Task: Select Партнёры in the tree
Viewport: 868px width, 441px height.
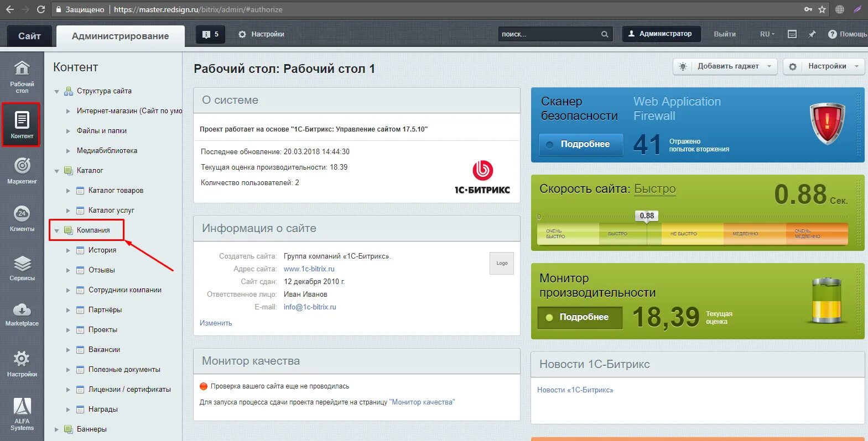Action: click(105, 310)
